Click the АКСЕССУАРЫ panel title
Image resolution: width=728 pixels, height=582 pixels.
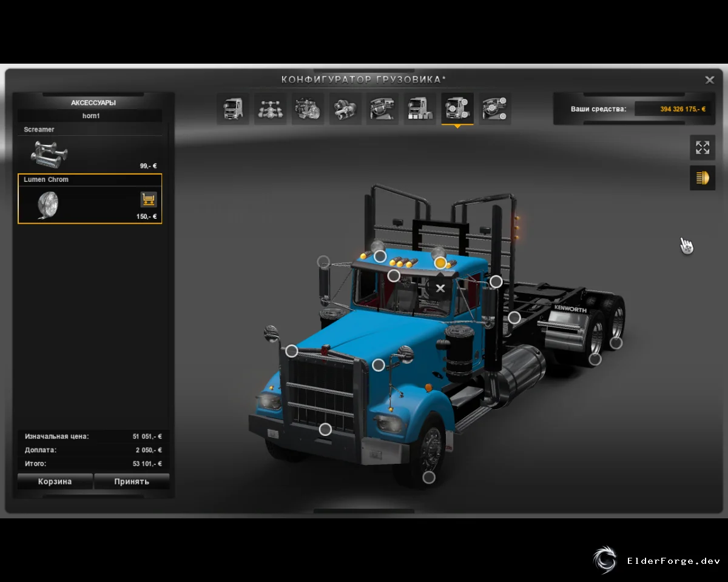[93, 102]
